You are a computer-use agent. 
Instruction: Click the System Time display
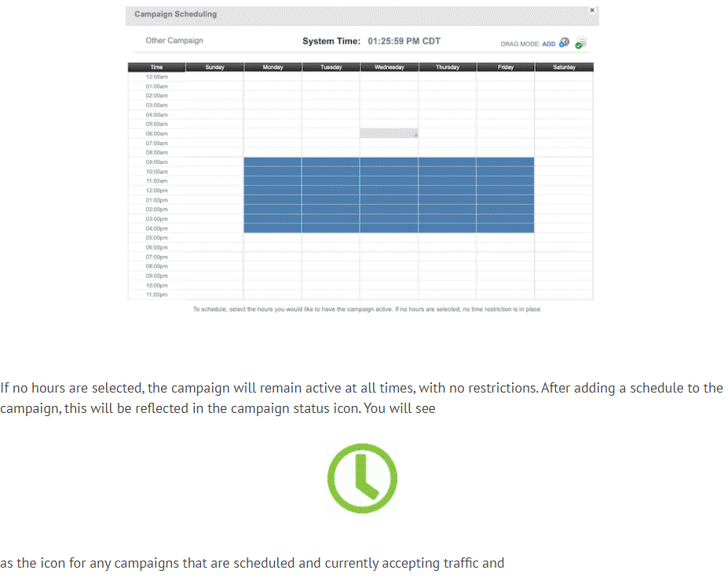point(371,41)
